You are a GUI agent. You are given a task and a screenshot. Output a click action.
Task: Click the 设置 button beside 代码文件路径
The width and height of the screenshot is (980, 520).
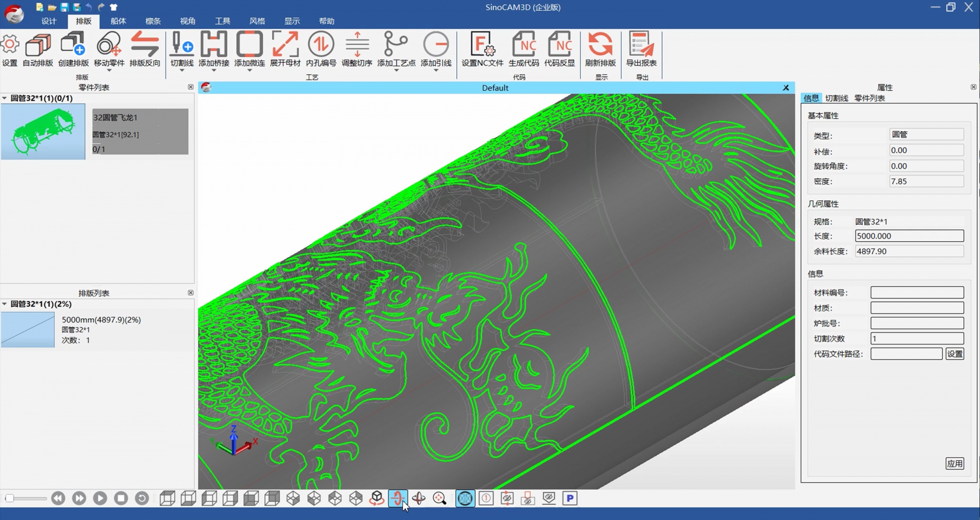[x=955, y=354]
